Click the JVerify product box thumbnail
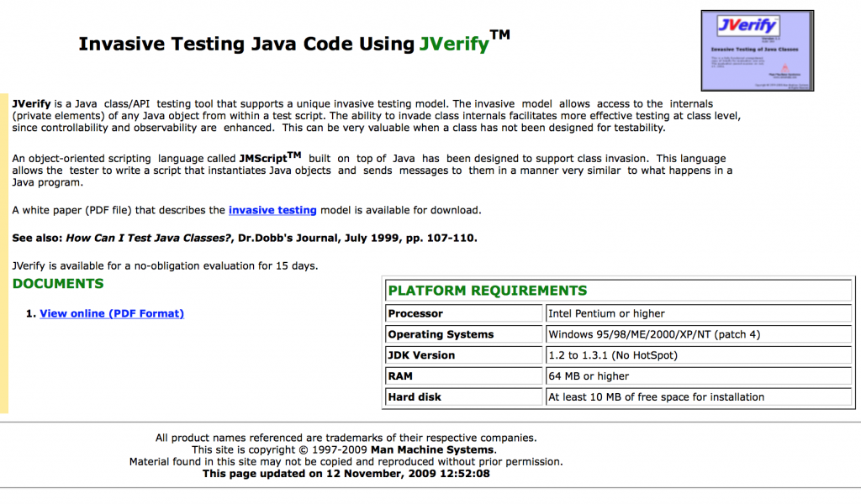Image resolution: width=861 pixels, height=504 pixels. point(758,50)
